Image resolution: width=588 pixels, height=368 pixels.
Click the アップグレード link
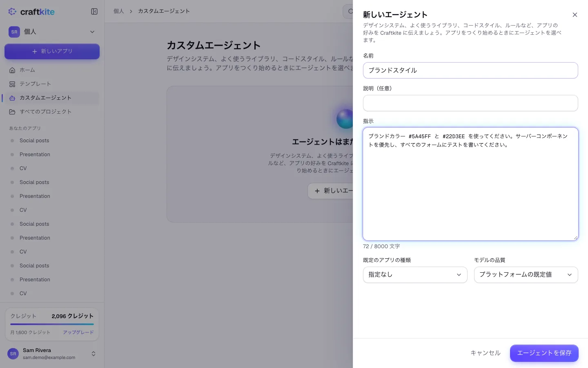point(78,332)
